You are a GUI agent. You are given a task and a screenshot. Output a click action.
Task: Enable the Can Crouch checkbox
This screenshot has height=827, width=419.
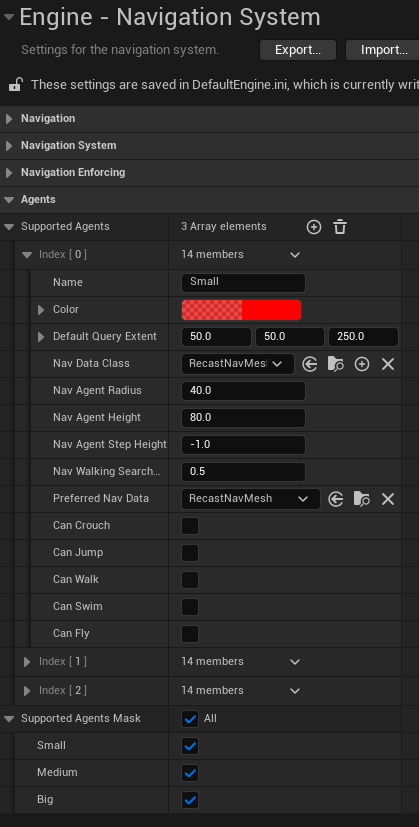pyautogui.click(x=190, y=526)
